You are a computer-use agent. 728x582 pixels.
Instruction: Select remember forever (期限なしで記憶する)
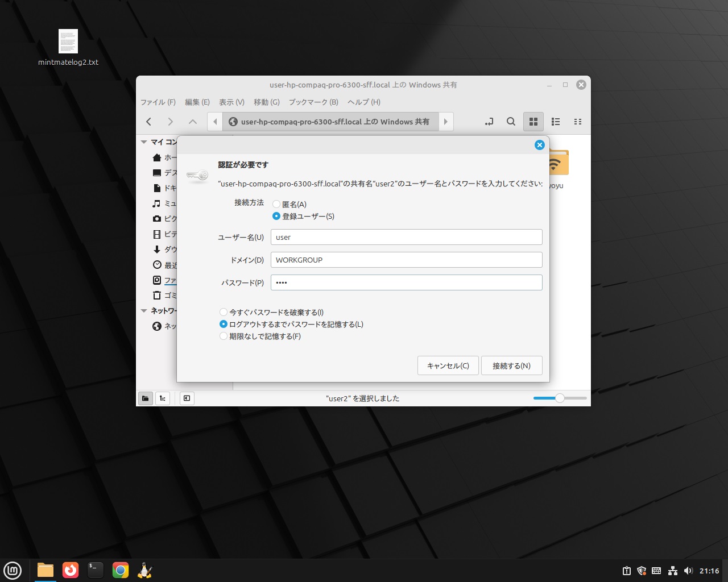pos(224,336)
